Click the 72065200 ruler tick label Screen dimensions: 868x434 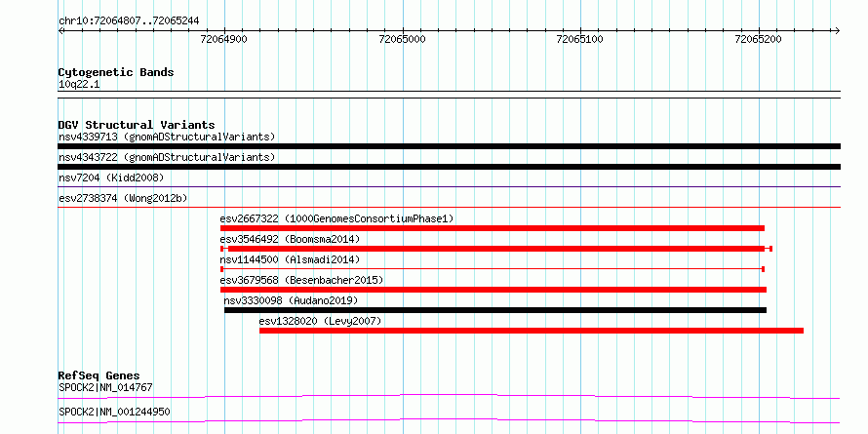coord(758,39)
